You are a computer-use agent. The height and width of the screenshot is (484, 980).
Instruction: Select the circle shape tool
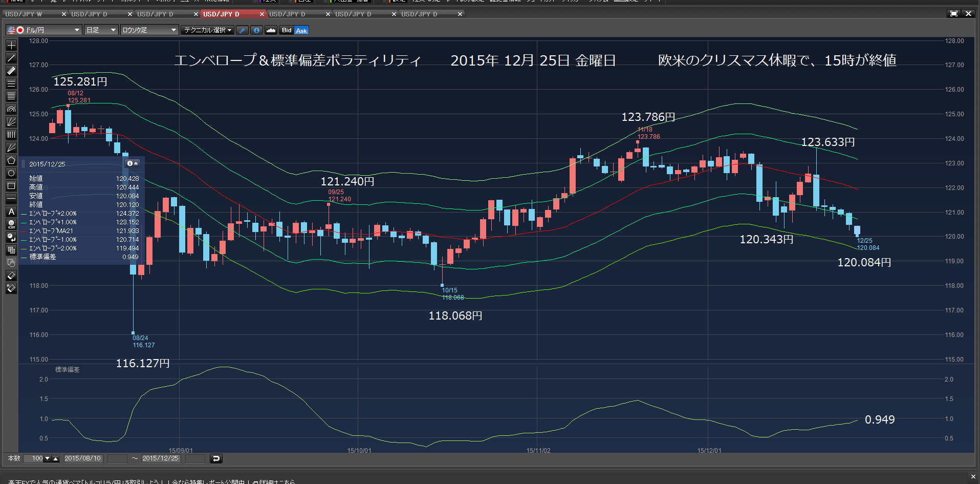click(11, 173)
